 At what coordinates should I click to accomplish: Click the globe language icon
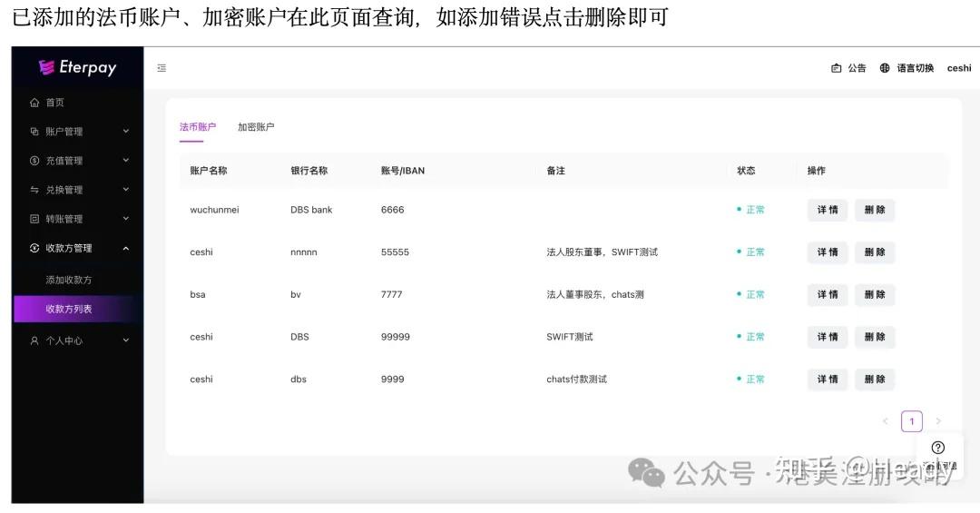(885, 68)
